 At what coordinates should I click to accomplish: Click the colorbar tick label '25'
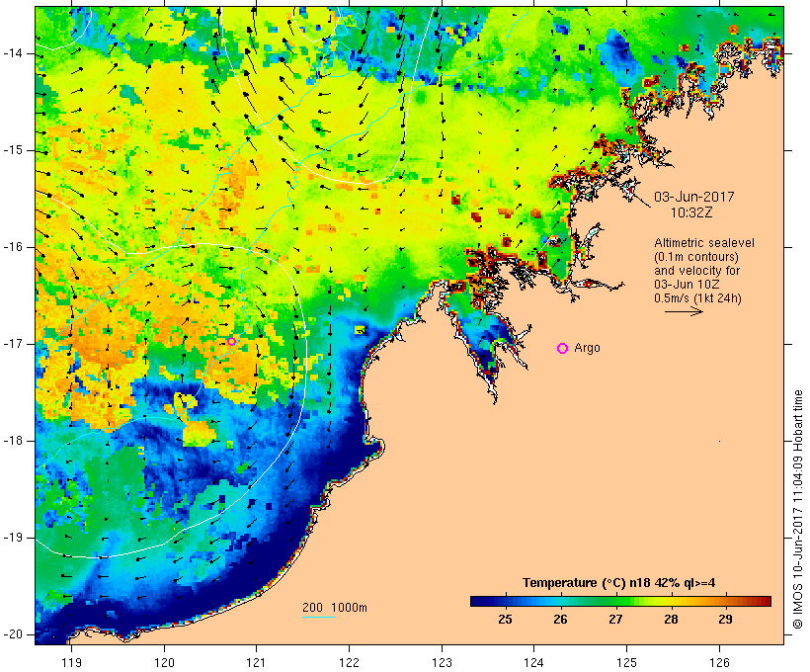coord(505,620)
